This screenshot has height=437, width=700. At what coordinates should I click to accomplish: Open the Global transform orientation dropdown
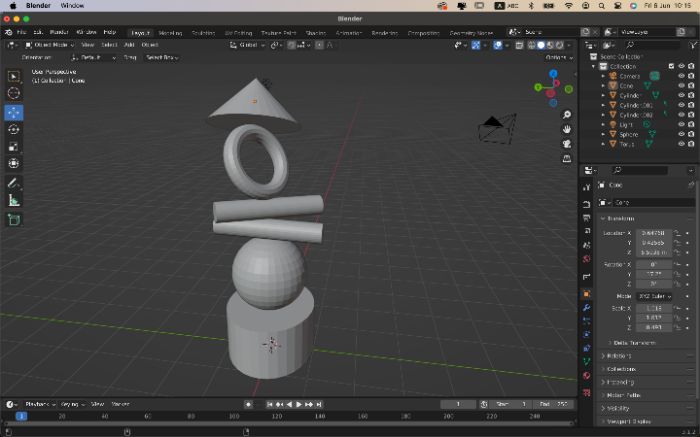coord(247,45)
